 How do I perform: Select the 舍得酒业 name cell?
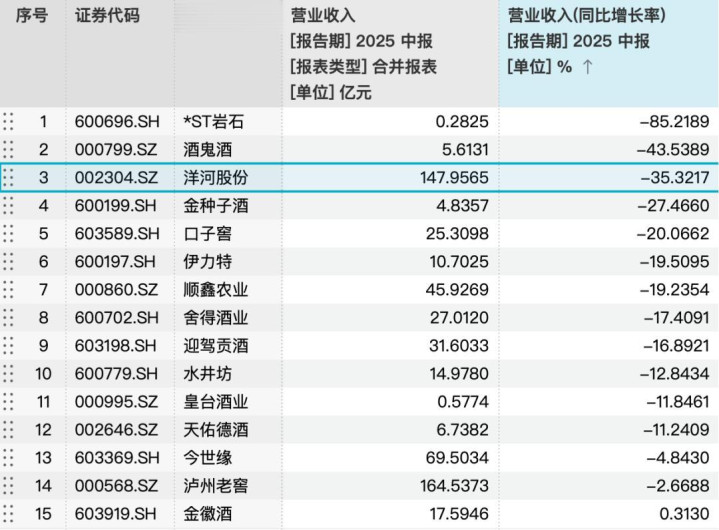216,317
